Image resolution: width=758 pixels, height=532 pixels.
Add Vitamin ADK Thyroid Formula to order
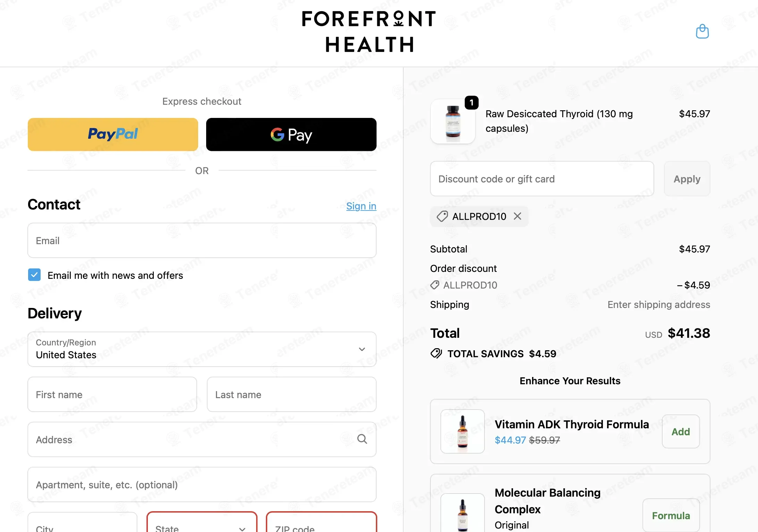[x=681, y=431]
